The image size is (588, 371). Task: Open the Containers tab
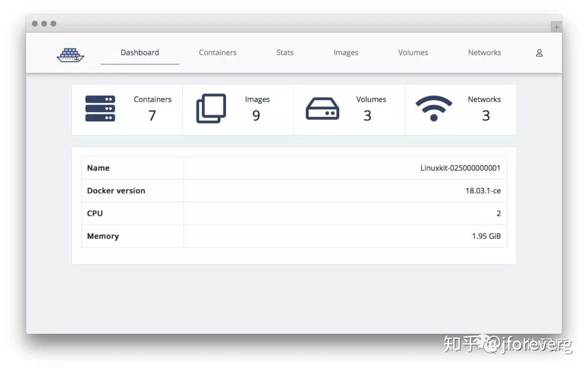(218, 52)
